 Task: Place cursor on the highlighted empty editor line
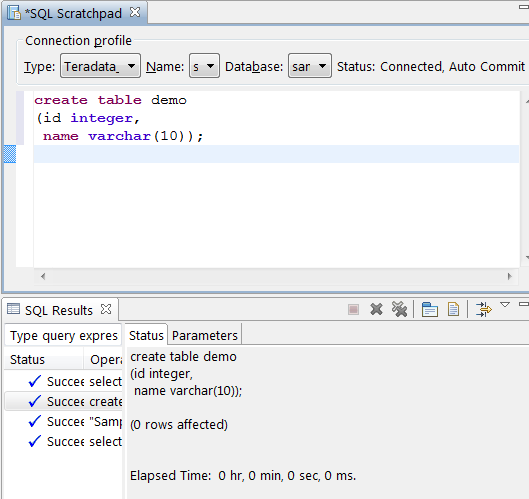276,154
